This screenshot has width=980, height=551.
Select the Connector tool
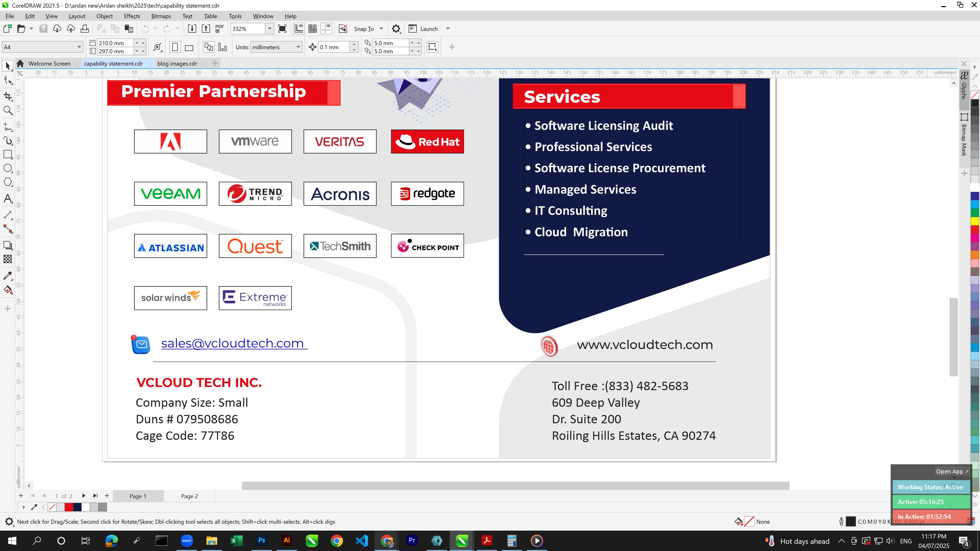[x=8, y=229]
